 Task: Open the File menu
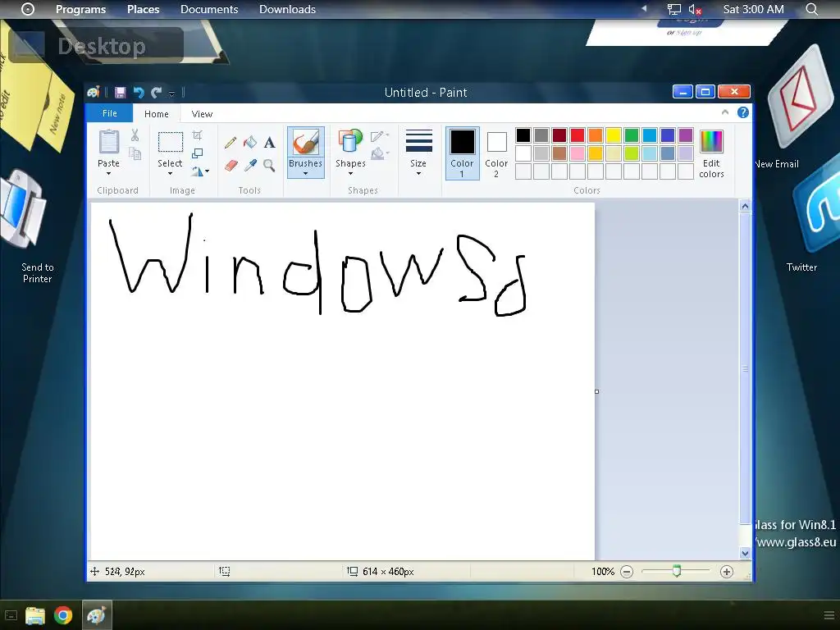coord(110,113)
